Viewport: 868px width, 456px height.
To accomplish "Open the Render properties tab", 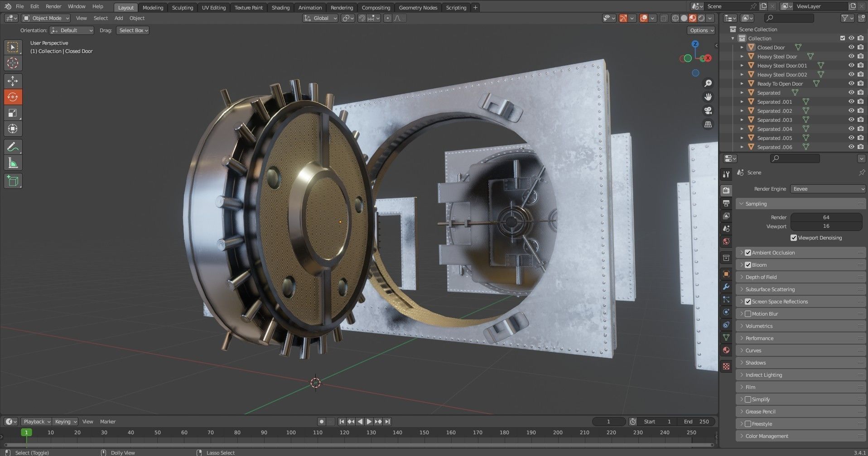I will 726,190.
